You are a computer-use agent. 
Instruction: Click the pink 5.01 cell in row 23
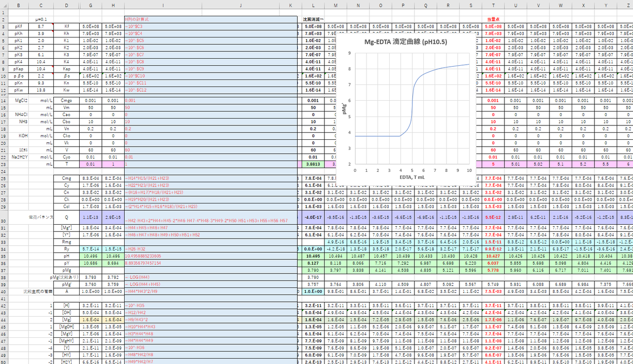pos(516,164)
